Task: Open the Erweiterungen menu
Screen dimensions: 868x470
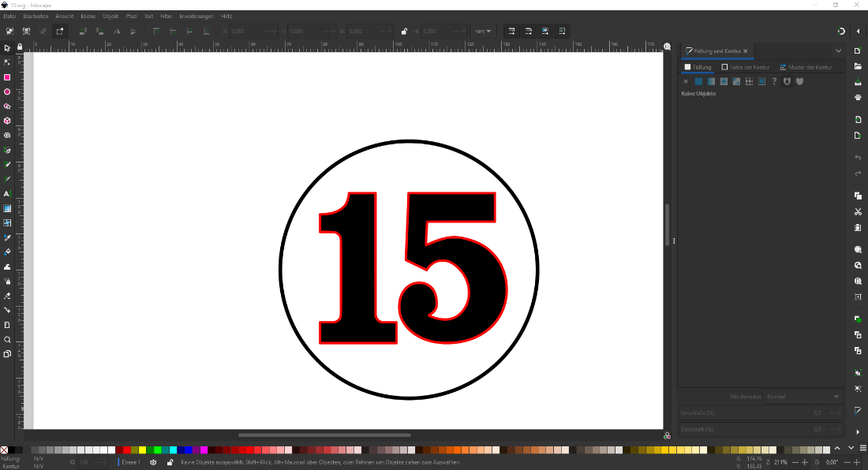Action: [x=196, y=16]
